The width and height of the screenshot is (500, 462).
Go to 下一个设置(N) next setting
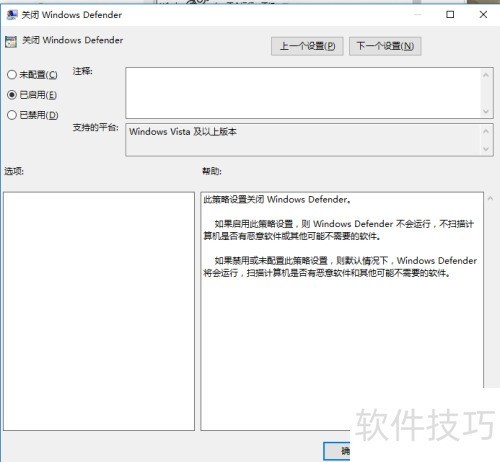(385, 46)
